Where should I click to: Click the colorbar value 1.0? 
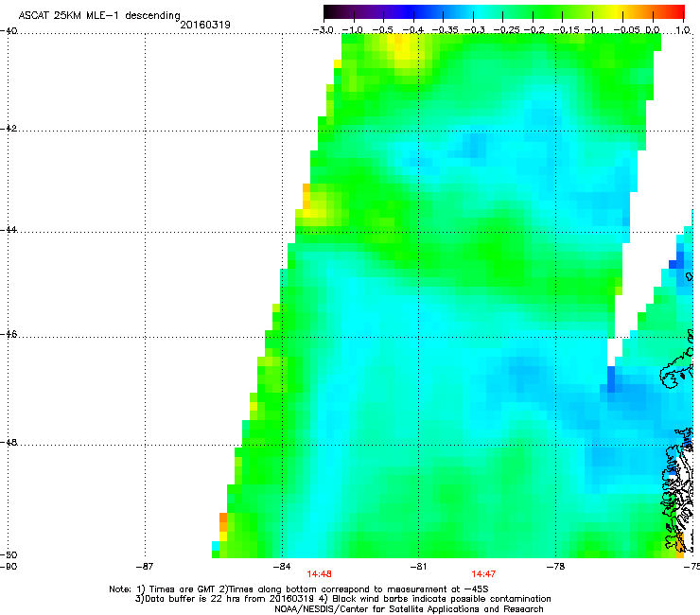(x=683, y=30)
